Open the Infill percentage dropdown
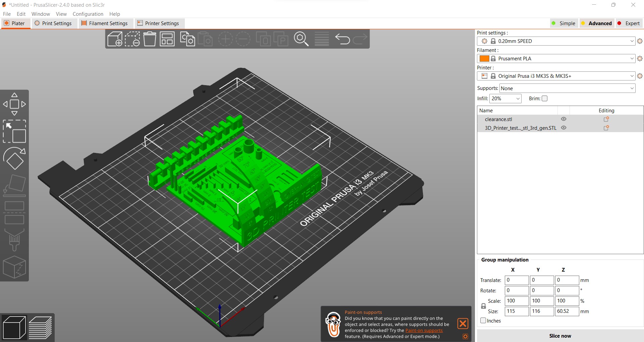Screen dimensions: 644x342 pos(505,98)
